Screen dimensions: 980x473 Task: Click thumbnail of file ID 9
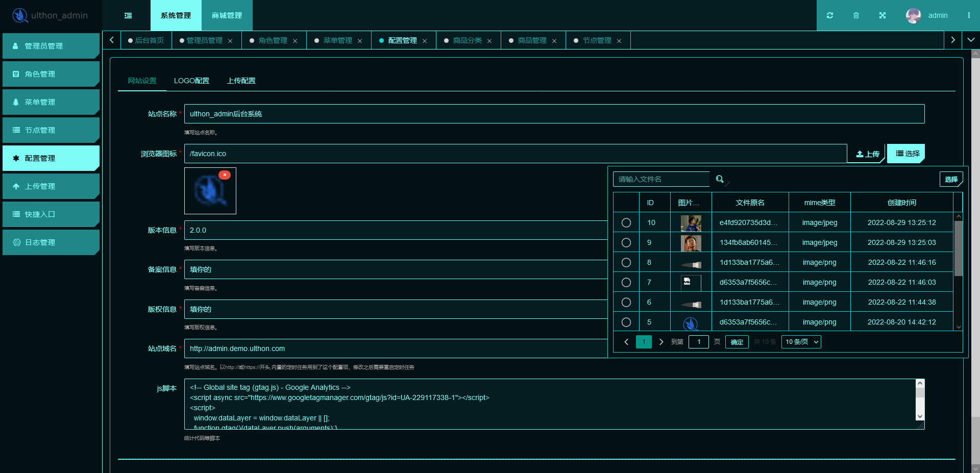point(691,243)
